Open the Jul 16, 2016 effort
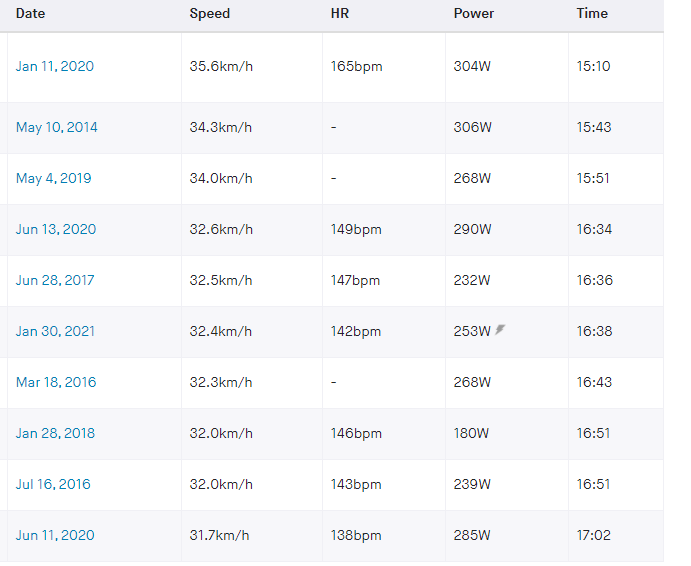Screen dimensions: 691x566 click(53, 484)
